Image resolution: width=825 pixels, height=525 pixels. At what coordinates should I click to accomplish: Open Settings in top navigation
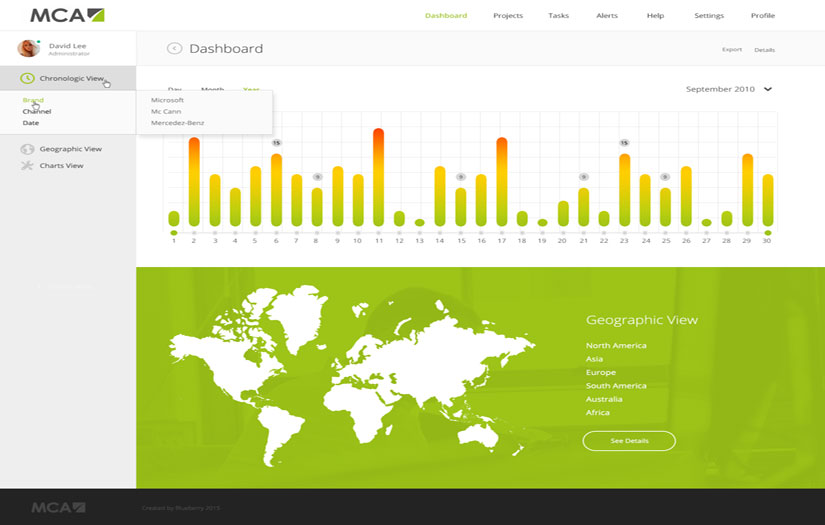[709, 16]
